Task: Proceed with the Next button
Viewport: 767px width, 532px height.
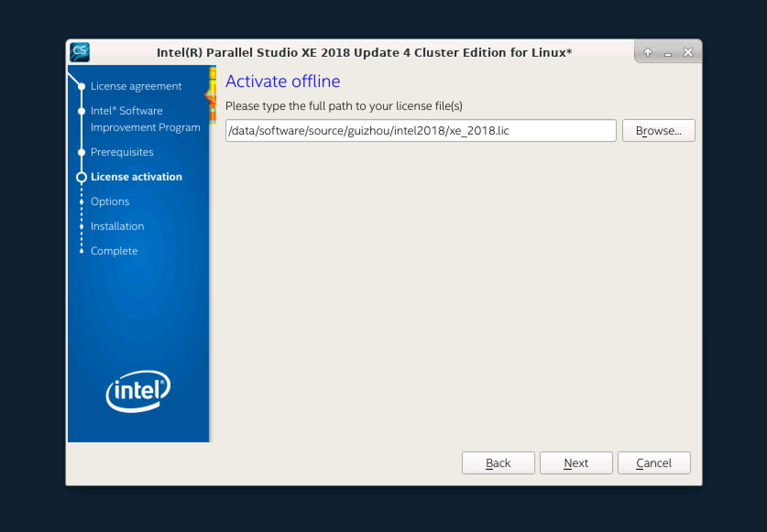Action: [575, 463]
